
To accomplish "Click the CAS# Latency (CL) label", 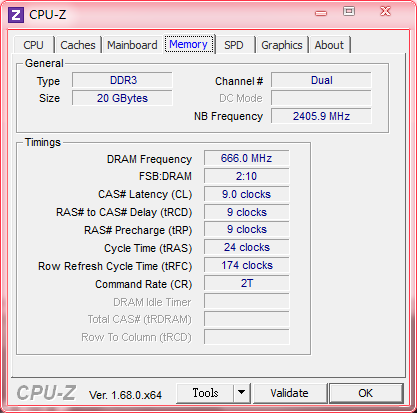I will [145, 194].
